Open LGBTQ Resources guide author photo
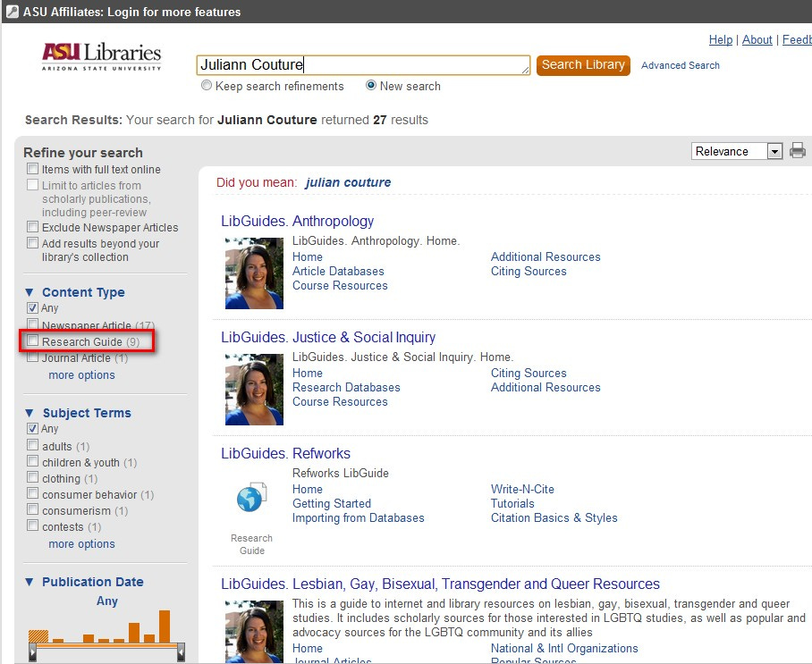The height and width of the screenshot is (664, 812). [x=254, y=632]
